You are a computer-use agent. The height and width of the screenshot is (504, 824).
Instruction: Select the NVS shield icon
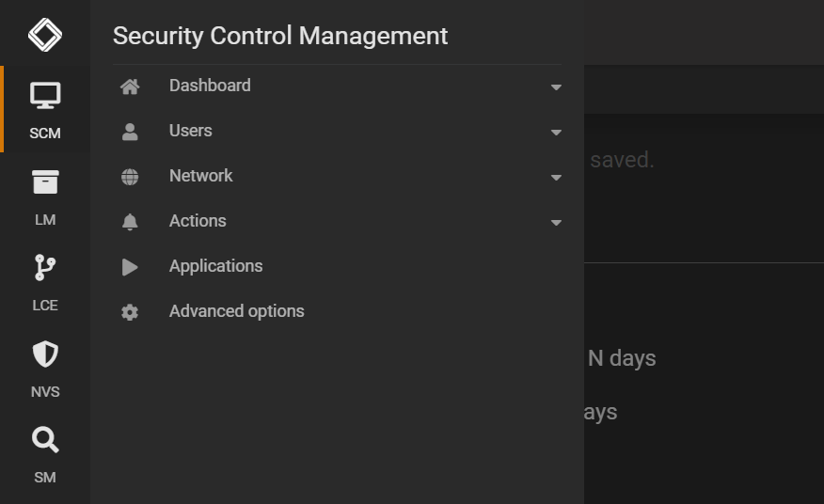pyautogui.click(x=45, y=354)
